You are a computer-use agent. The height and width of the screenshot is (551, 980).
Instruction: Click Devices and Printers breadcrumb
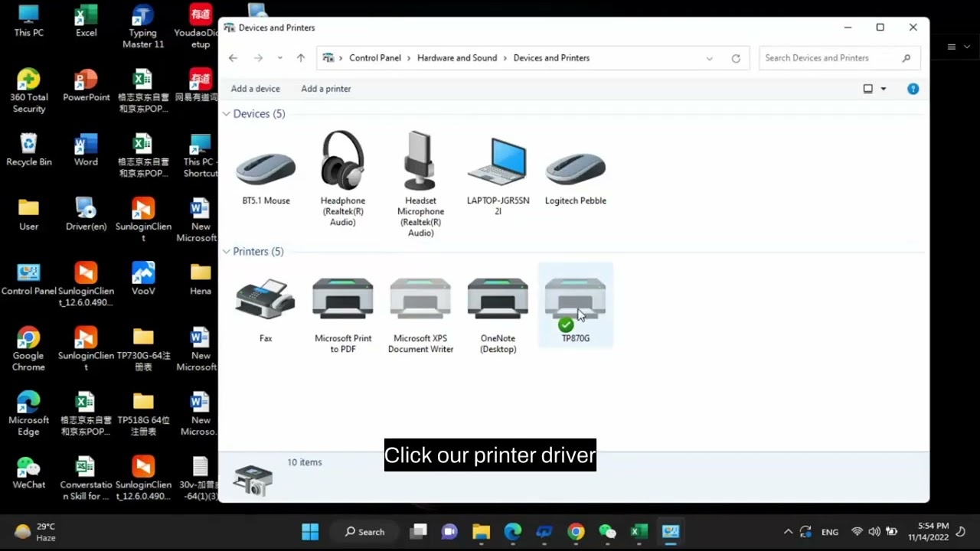551,58
